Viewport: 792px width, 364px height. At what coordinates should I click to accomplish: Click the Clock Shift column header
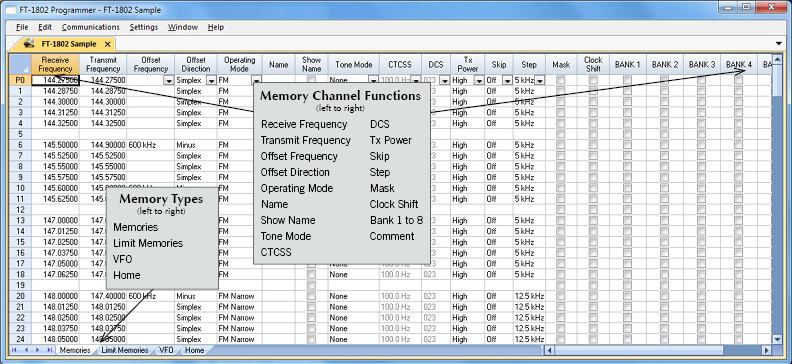point(593,64)
